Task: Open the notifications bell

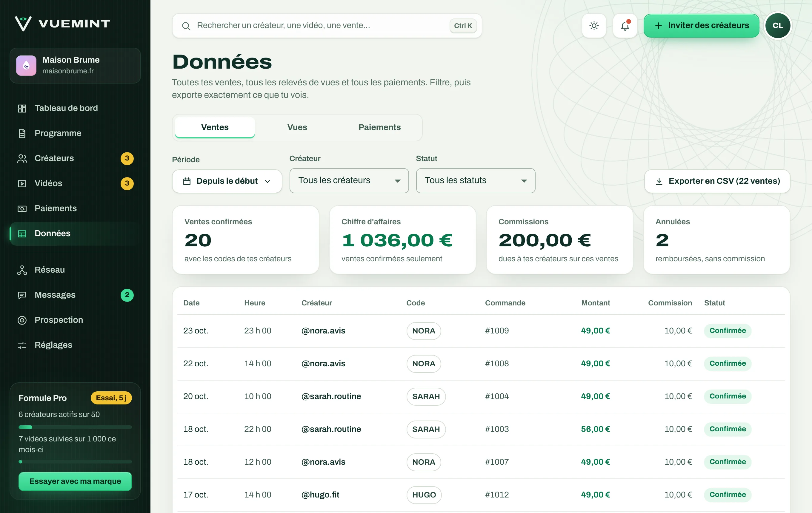Action: pos(625,26)
